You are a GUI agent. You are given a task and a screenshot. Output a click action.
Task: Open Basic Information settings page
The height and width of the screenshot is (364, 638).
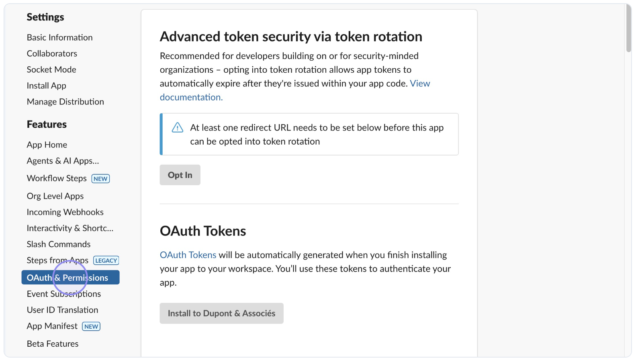coord(59,37)
